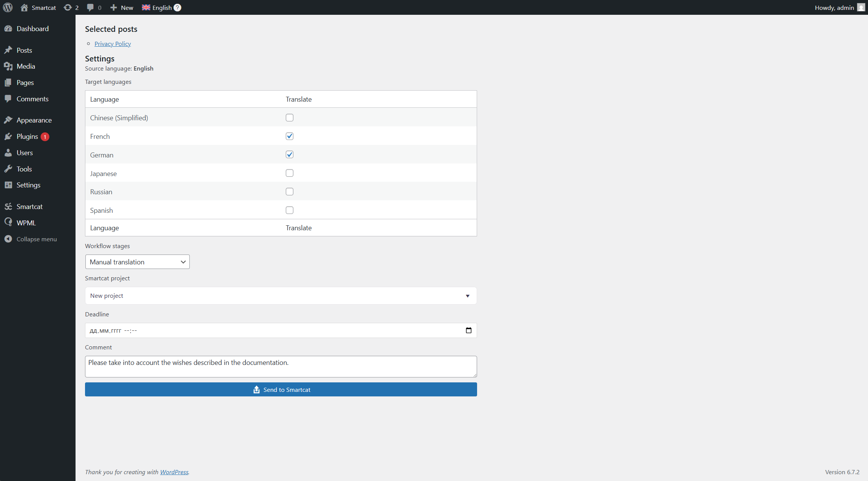Check the Spanish translation checkbox
Screen dimensions: 868x481
pos(290,210)
